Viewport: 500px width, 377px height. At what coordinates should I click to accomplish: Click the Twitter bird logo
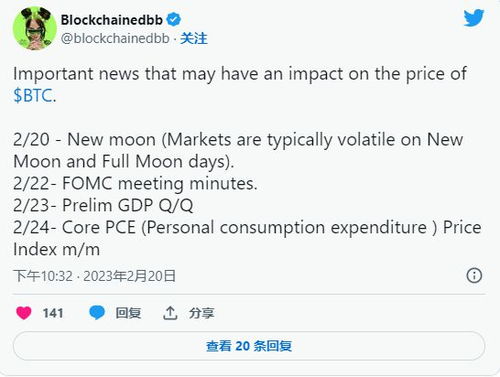click(x=473, y=18)
